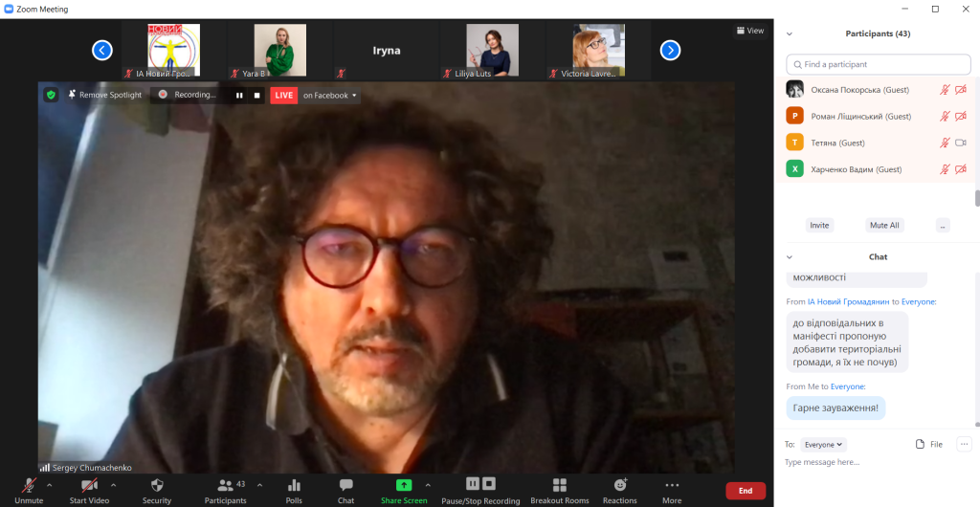Click the green encryption shield icon

[52, 95]
